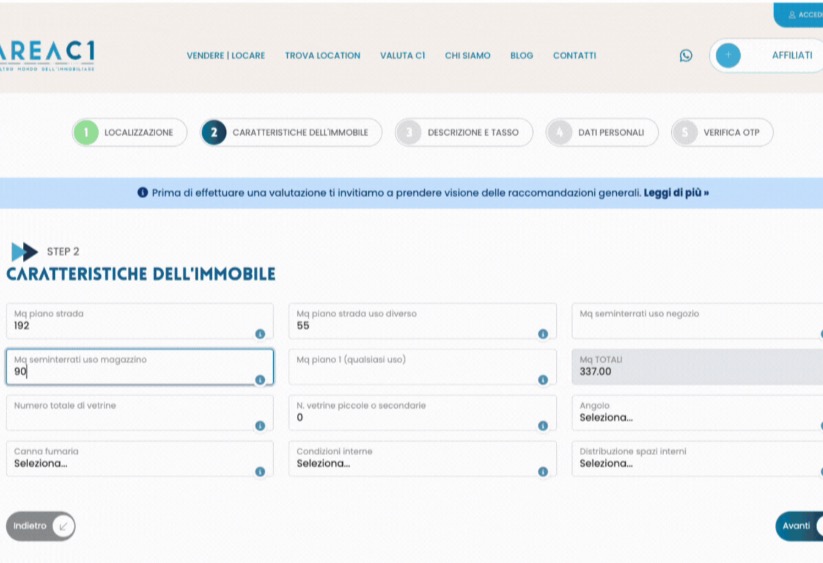Open Trova Location menu item
Image resolution: width=823 pixels, height=563 pixels.
[322, 56]
